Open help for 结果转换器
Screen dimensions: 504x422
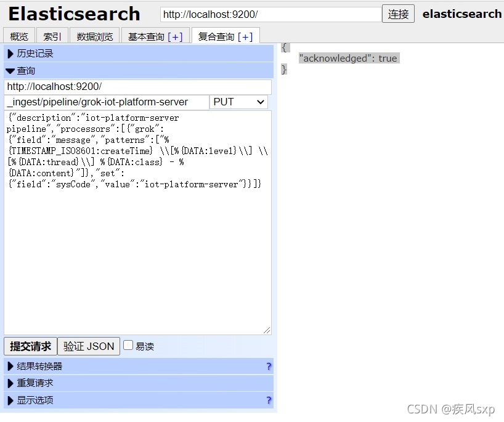click(x=269, y=367)
